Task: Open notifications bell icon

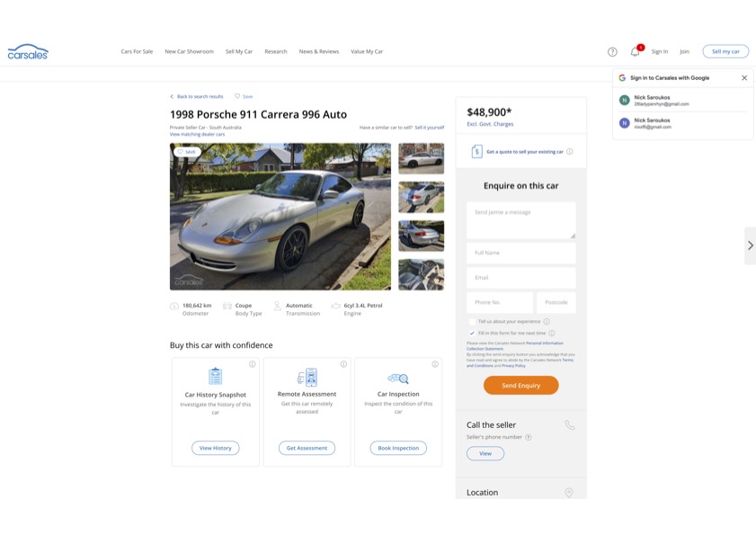Action: 636,51
